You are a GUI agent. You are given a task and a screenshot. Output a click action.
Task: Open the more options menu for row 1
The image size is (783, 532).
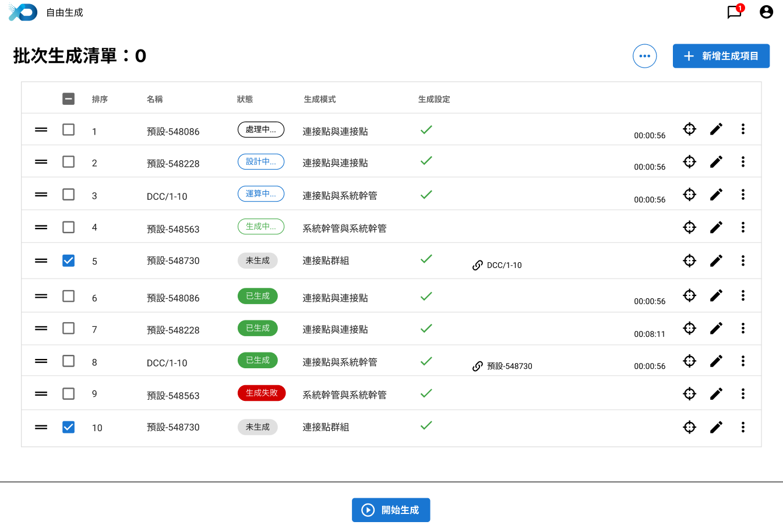pyautogui.click(x=743, y=129)
